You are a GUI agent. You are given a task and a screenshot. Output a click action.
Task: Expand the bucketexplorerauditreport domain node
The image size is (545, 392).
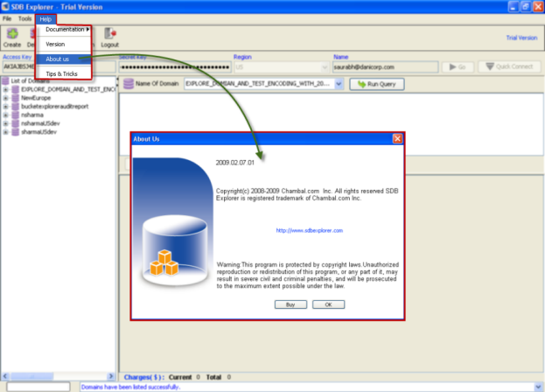[x=5, y=107]
